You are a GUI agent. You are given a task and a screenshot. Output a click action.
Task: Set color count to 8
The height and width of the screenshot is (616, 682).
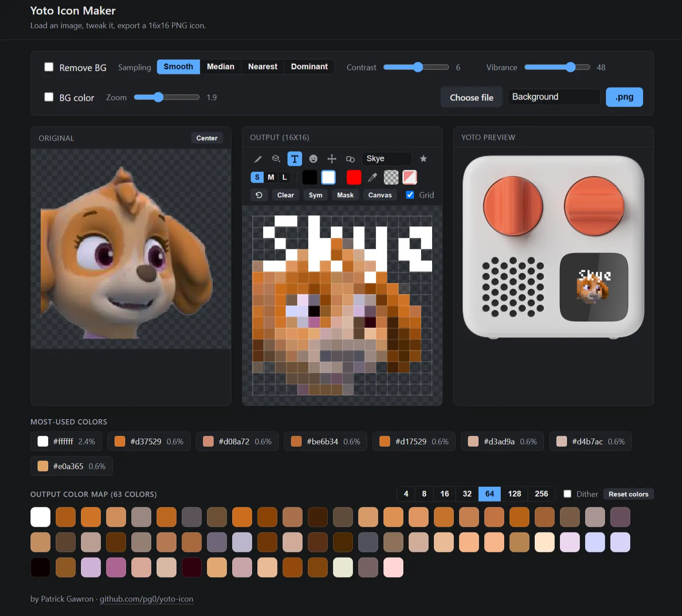[x=424, y=494]
